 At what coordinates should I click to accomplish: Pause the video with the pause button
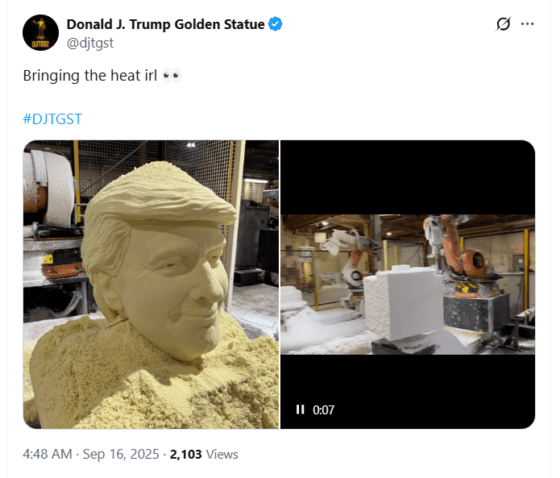pos(300,409)
